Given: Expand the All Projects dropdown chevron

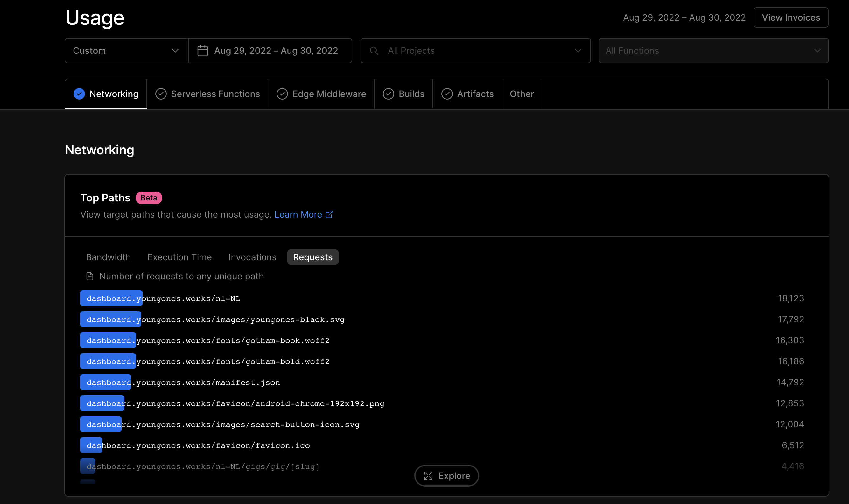Looking at the screenshot, I should click(578, 51).
